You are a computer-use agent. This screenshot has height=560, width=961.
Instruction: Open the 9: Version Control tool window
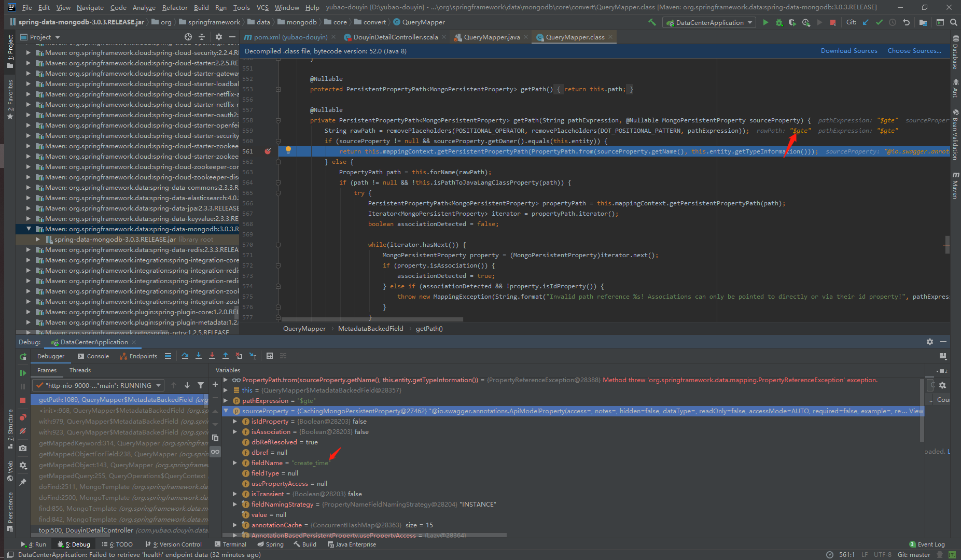(174, 544)
